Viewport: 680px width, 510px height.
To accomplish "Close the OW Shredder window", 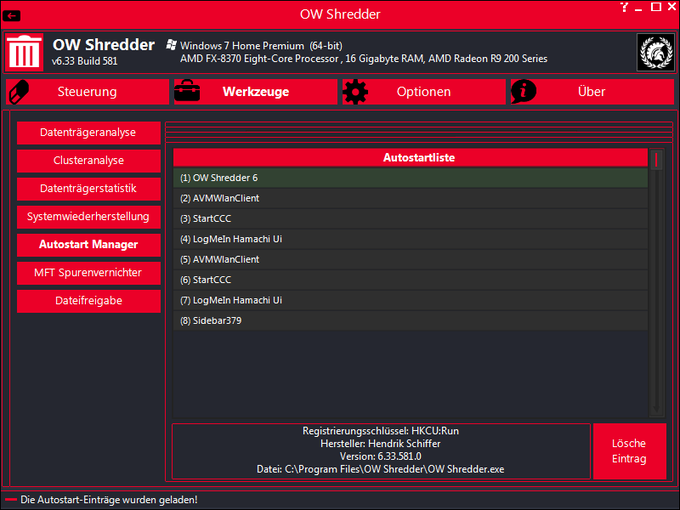I will click(x=672, y=7).
